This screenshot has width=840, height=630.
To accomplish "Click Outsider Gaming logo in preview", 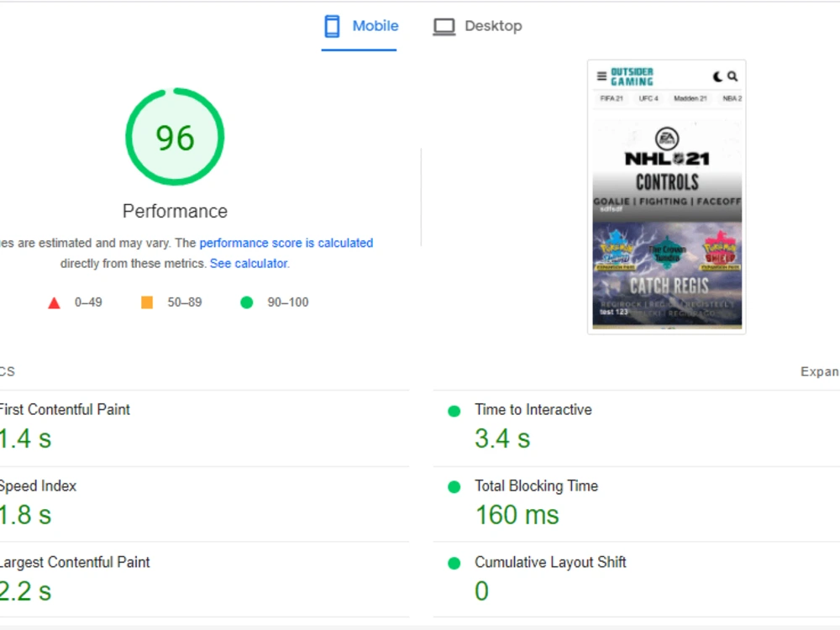I will 633,76.
